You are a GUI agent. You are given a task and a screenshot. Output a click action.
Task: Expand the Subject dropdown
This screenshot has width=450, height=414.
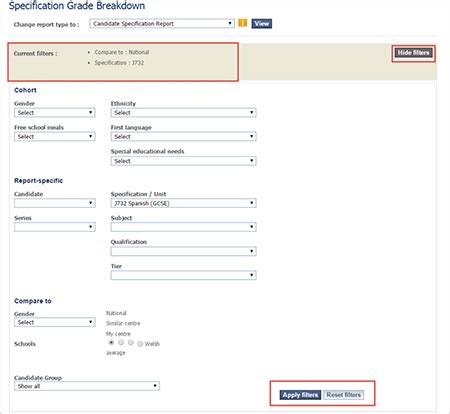[x=183, y=227]
